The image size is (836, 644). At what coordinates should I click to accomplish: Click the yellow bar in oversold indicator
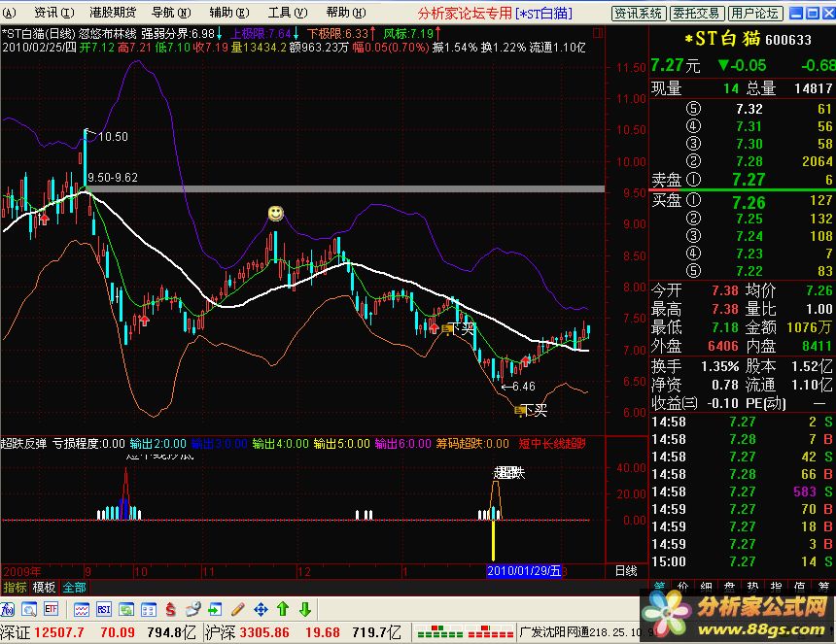(493, 540)
